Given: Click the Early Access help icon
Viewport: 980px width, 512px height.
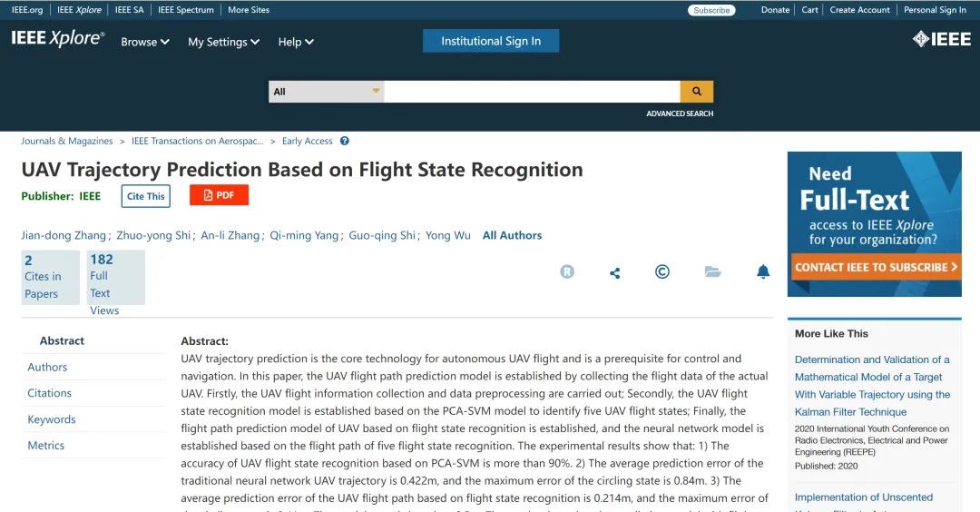Looking at the screenshot, I should 344,141.
